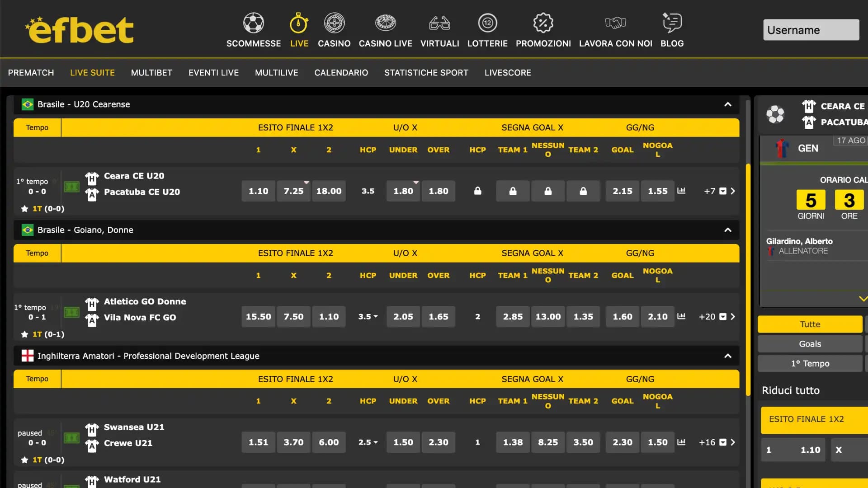Image resolution: width=868 pixels, height=488 pixels.
Task: Click the Lavora Con Noi handshake icon
Action: (x=615, y=23)
